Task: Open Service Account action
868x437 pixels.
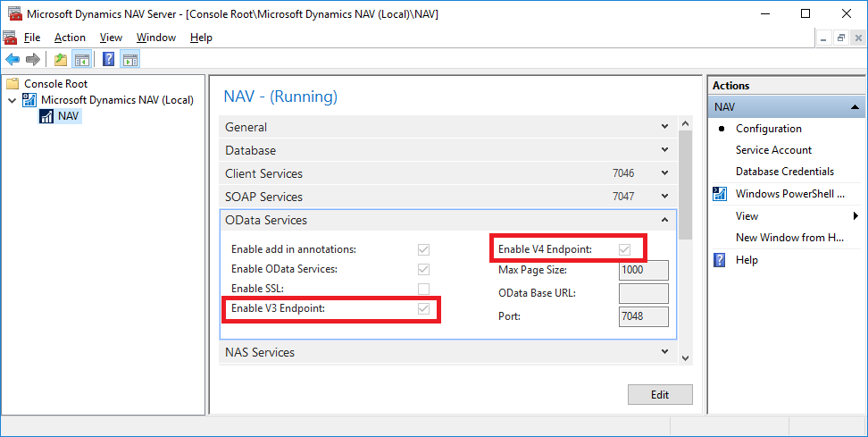Action: click(773, 150)
